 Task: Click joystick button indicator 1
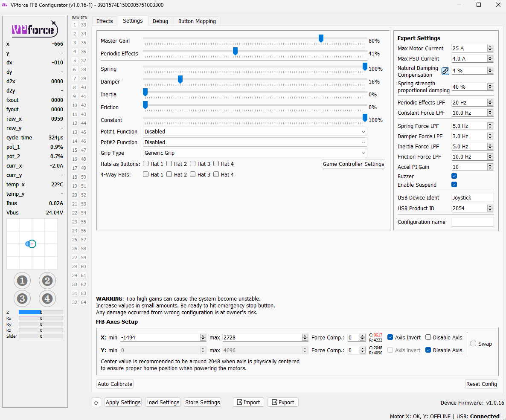point(22,281)
